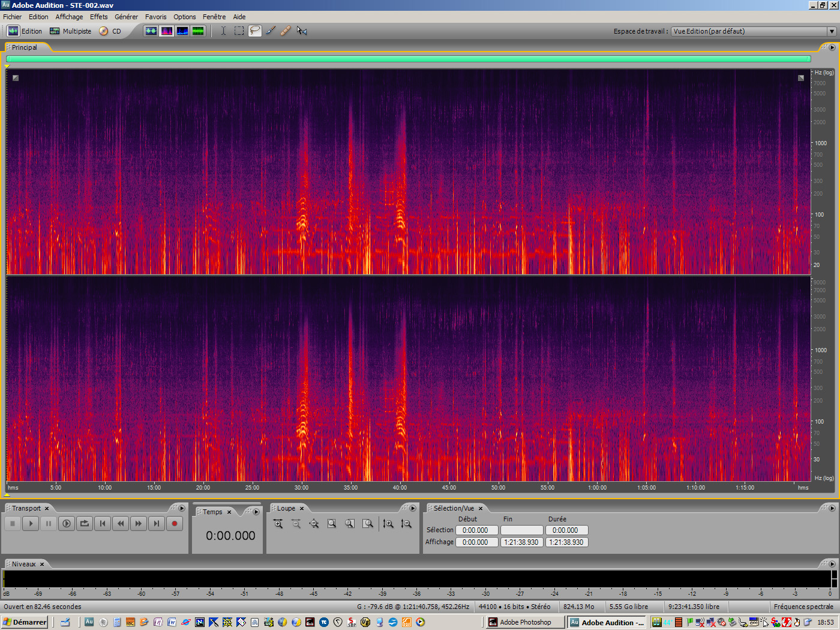The width and height of the screenshot is (840, 630).
Task: Open the Effets menu
Action: tap(98, 17)
